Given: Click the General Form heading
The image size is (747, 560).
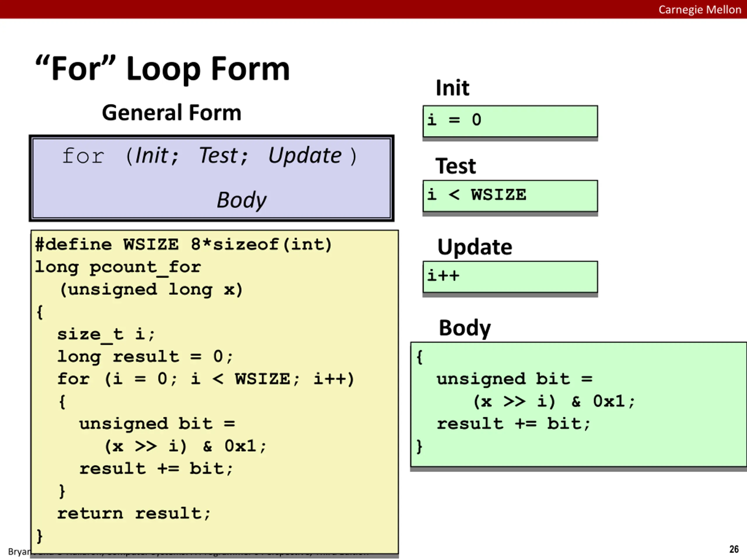Looking at the screenshot, I should (172, 113).
